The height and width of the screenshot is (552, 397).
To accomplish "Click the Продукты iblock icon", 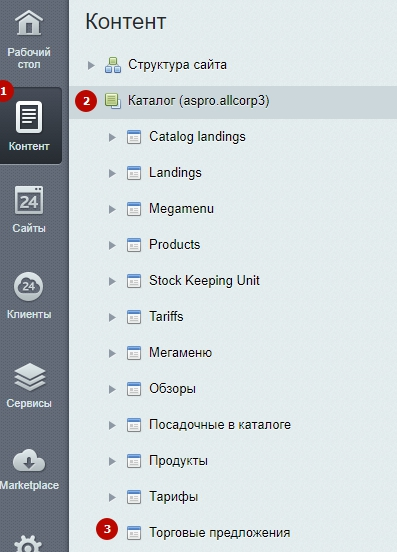I will [134, 461].
